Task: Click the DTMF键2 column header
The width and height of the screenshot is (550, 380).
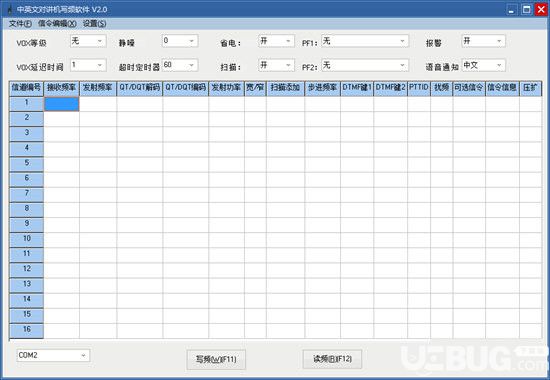Action: tap(390, 88)
